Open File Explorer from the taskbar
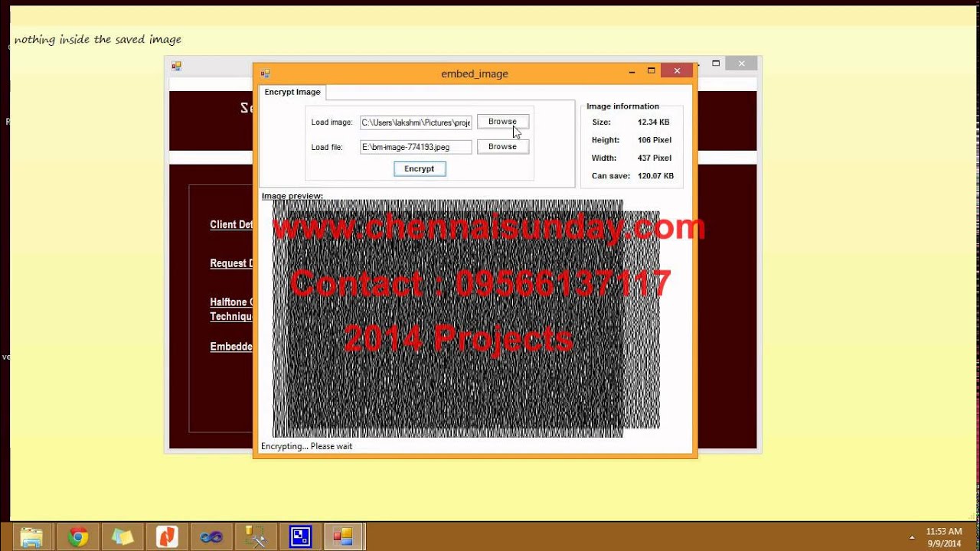 point(31,537)
